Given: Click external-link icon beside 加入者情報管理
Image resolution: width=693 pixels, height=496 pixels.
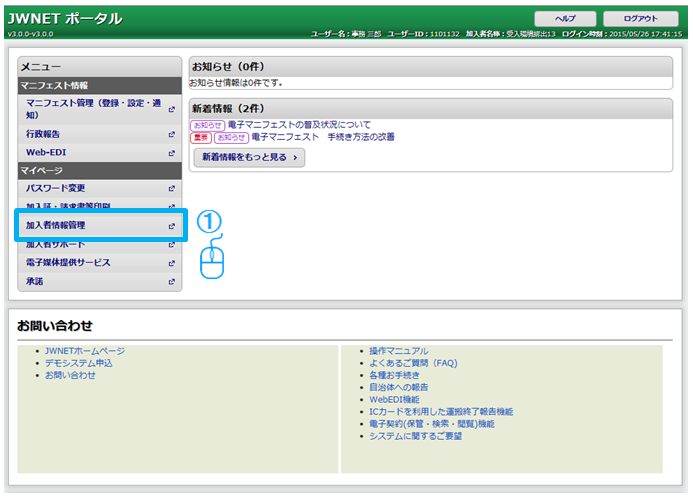Looking at the screenshot, I should (171, 226).
